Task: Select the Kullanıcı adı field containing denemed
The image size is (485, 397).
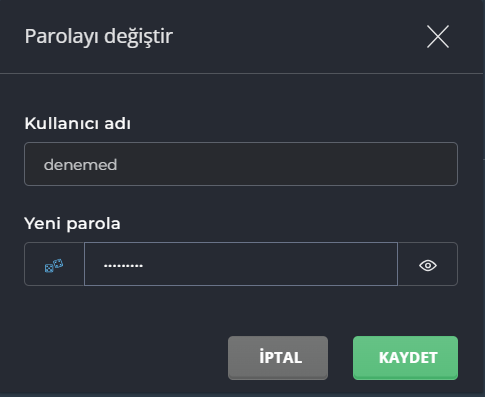Action: (x=241, y=164)
